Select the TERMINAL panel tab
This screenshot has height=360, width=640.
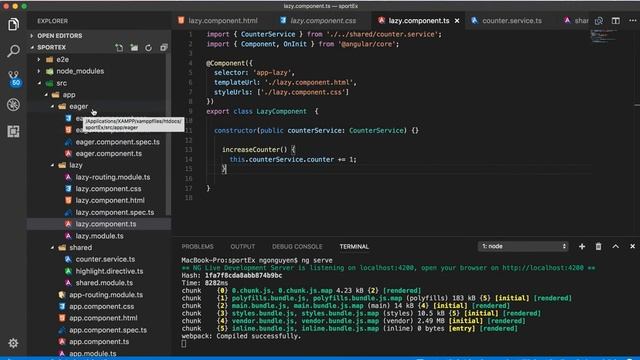[x=354, y=247]
